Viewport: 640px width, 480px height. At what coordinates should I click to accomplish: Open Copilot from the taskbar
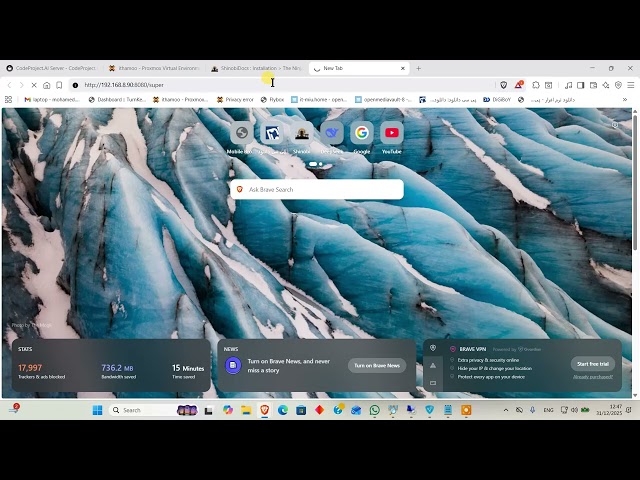(x=228, y=410)
